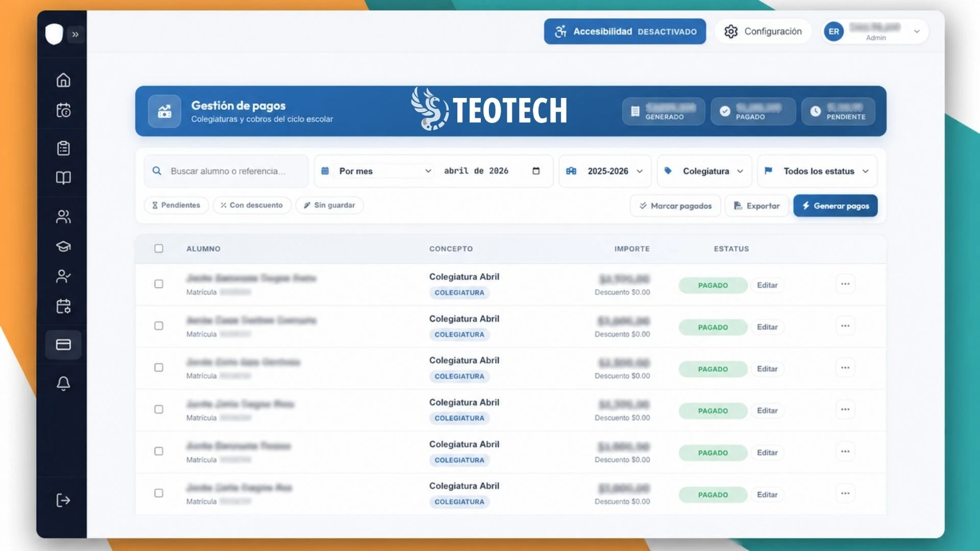Screen dimensions: 980x551
Task: Check the select-all checkbox in table header
Action: point(159,248)
